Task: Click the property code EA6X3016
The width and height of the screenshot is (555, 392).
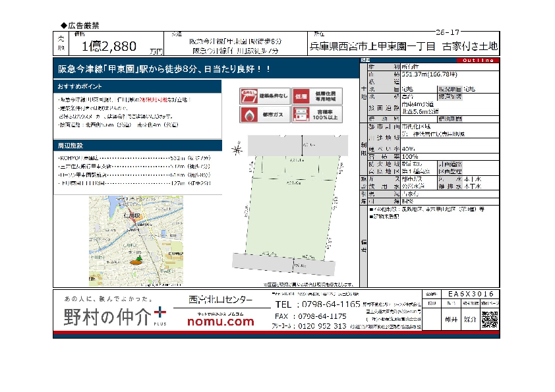Action: [469, 294]
